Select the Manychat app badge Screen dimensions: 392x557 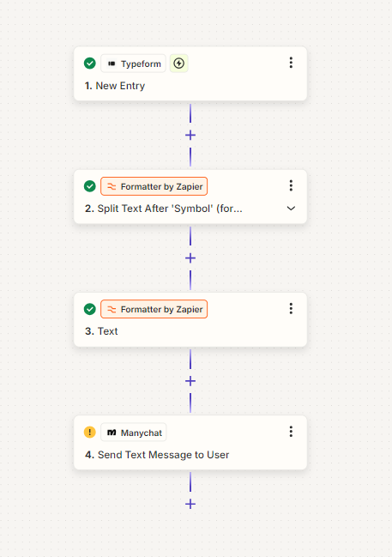134,433
